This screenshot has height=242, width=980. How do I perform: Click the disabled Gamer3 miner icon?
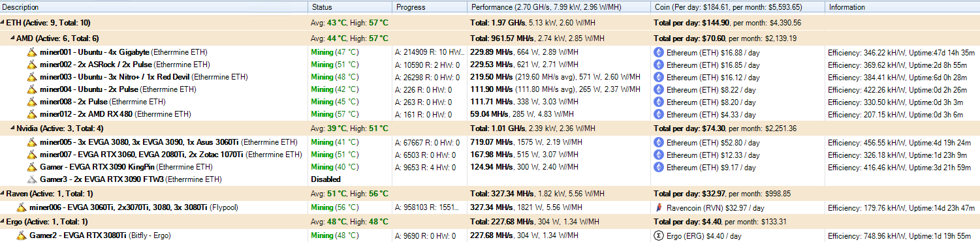(32, 179)
